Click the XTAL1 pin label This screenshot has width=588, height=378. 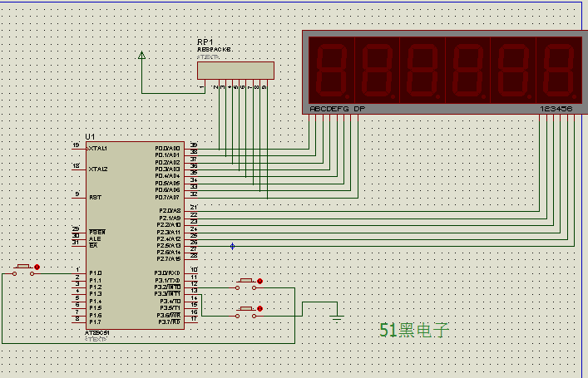98,149
